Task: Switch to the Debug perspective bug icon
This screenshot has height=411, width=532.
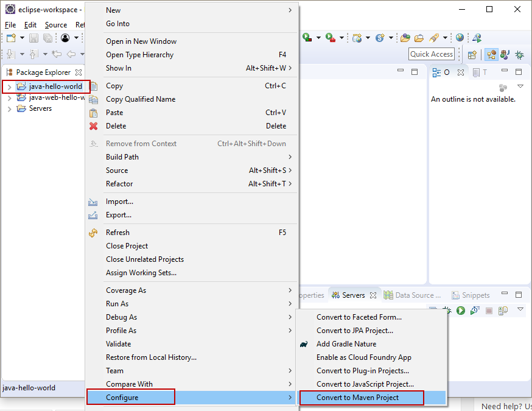Action: 519,55
